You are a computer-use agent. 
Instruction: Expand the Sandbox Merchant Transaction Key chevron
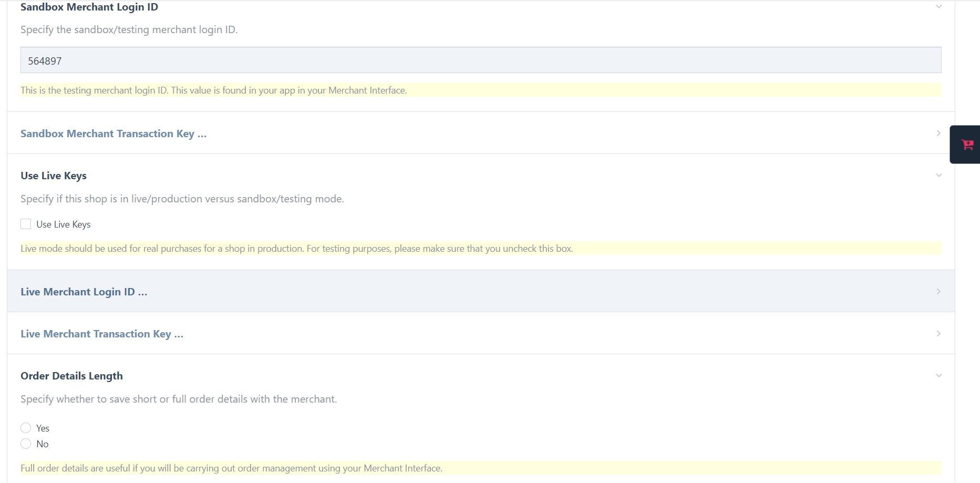click(938, 133)
